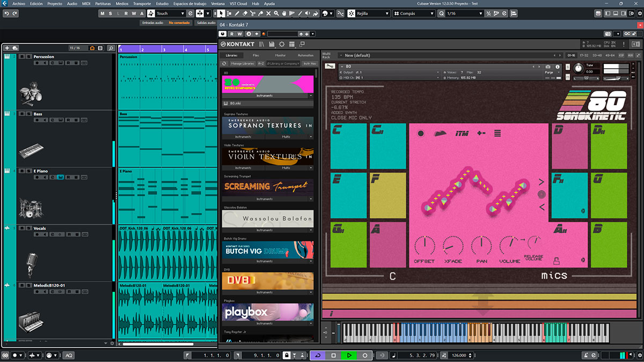Click the camera snapshot icon in instrument header

point(548,67)
